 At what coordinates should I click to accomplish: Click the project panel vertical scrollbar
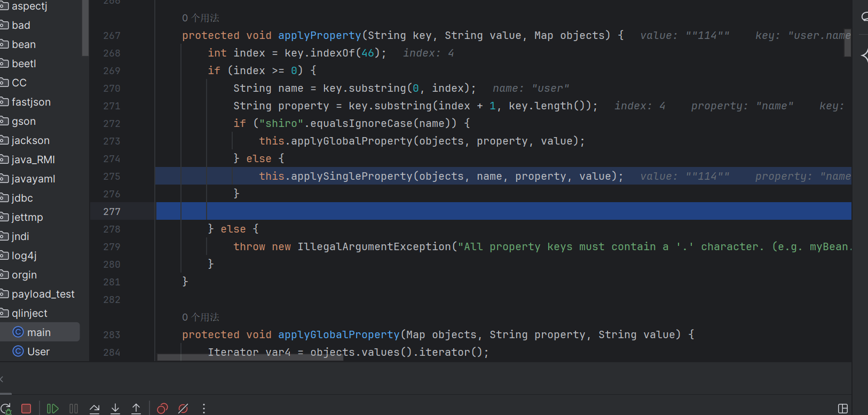(x=85, y=28)
